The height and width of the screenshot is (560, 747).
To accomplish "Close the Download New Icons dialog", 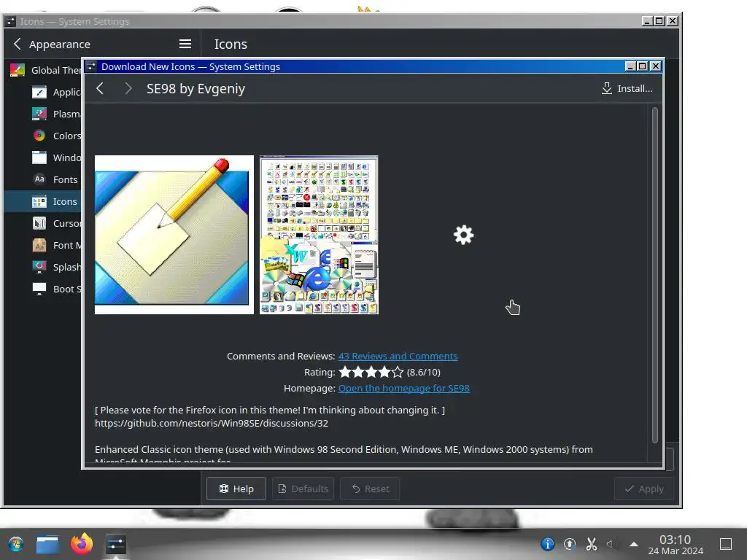I will tap(656, 66).
